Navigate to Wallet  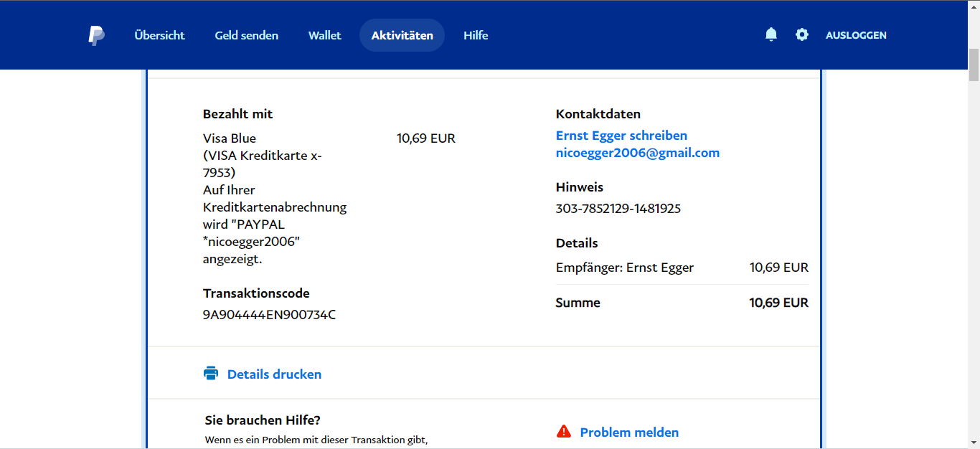[325, 35]
